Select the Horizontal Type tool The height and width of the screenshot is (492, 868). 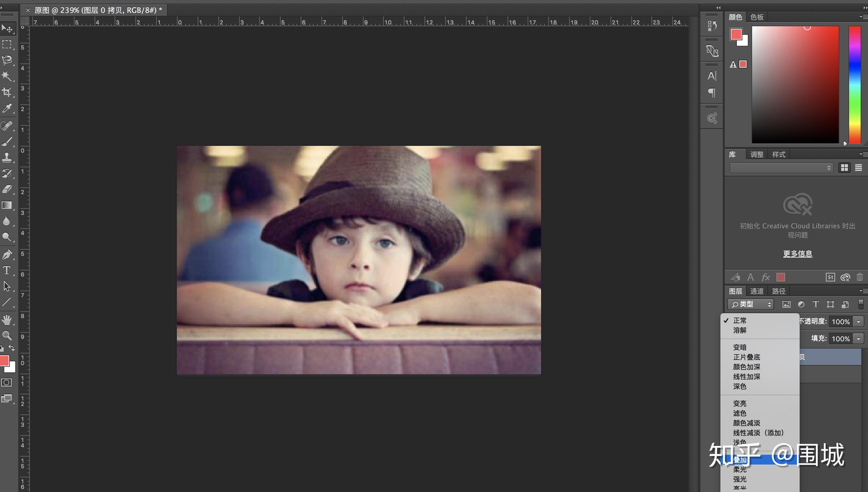(6, 270)
